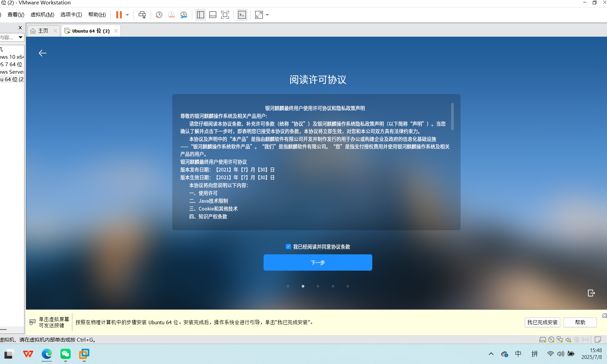This screenshot has width=607, height=364.
Task: Open the 查看(V) menu
Action: click(x=16, y=15)
